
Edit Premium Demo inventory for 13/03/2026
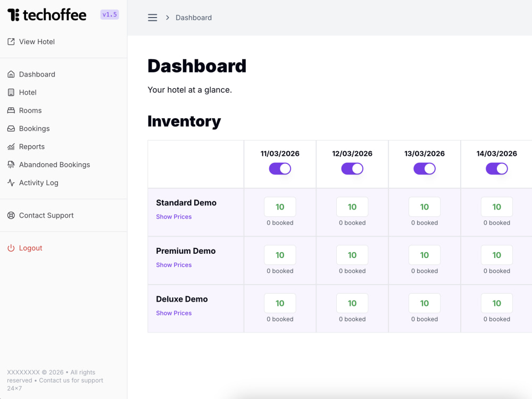(425, 255)
